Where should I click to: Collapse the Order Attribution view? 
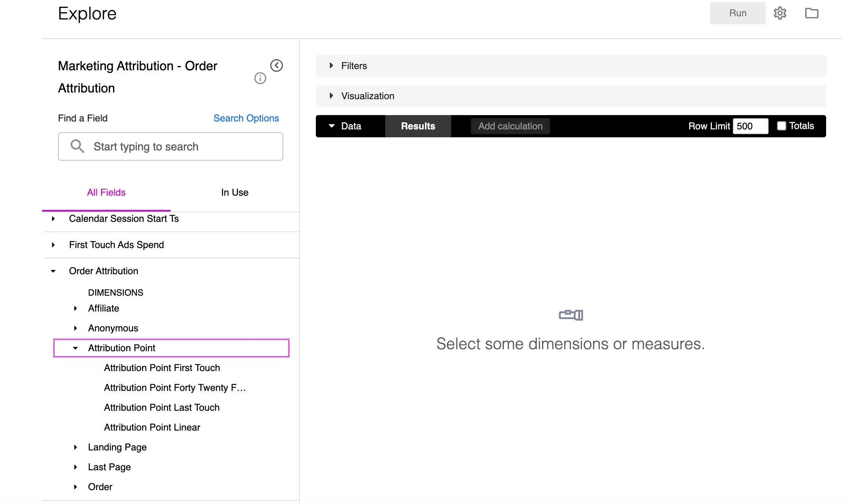click(53, 271)
